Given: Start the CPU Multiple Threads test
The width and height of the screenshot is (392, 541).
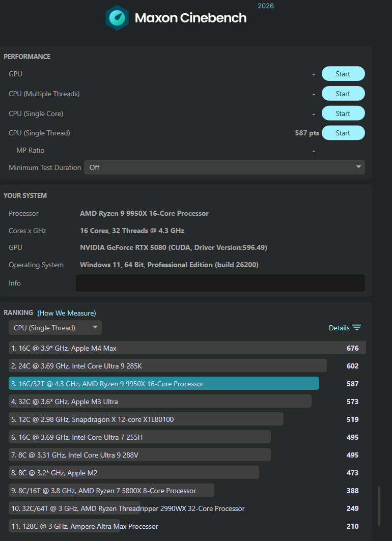Looking at the screenshot, I should (x=343, y=94).
